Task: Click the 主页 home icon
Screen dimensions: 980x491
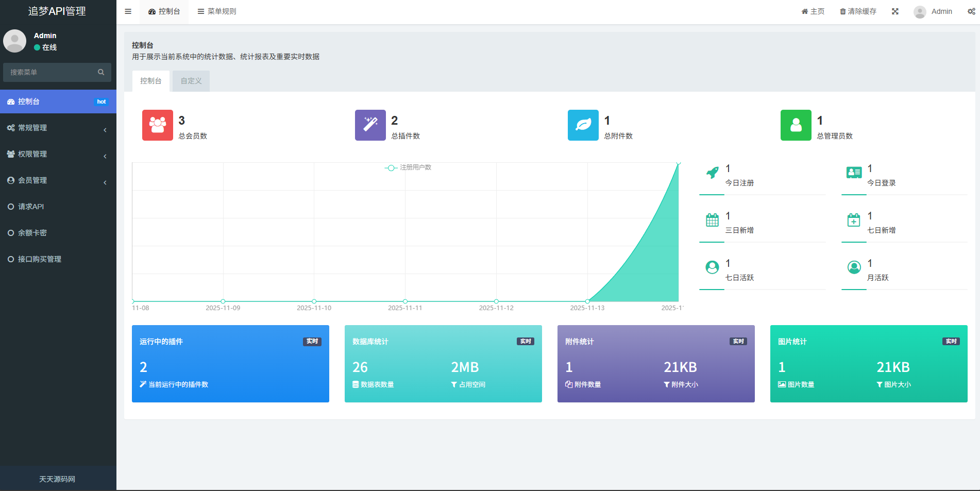Action: coord(804,11)
